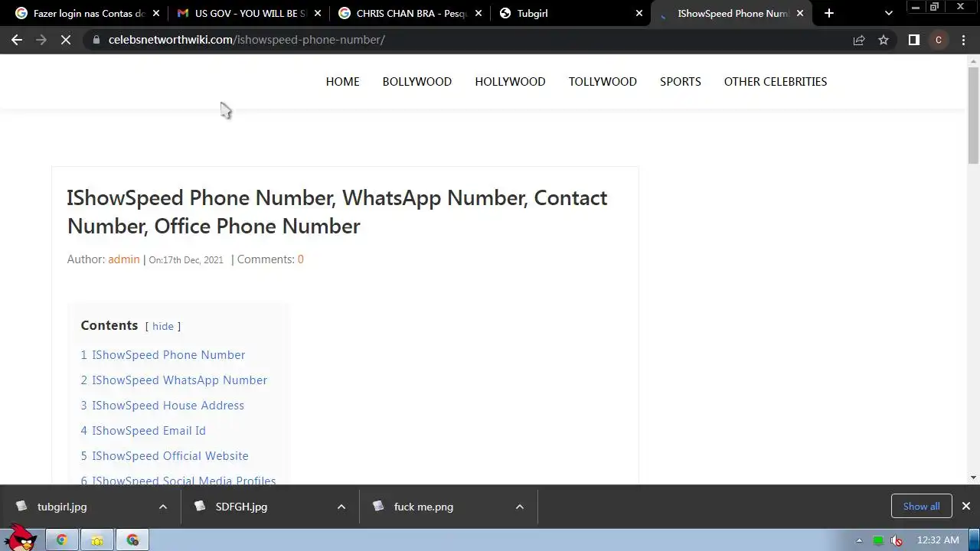Jump to 4 IShowSpeed Email Id section
The height and width of the screenshot is (551, 980).
(143, 431)
